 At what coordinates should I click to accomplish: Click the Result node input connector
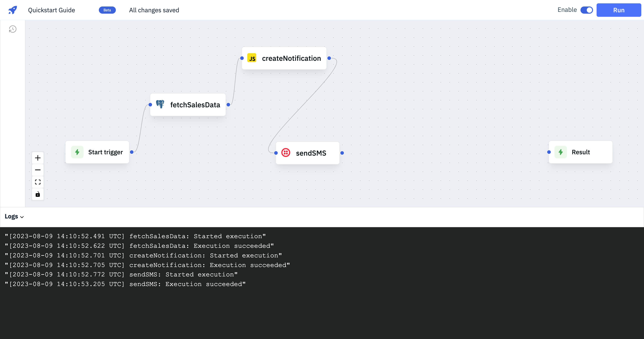(x=549, y=152)
